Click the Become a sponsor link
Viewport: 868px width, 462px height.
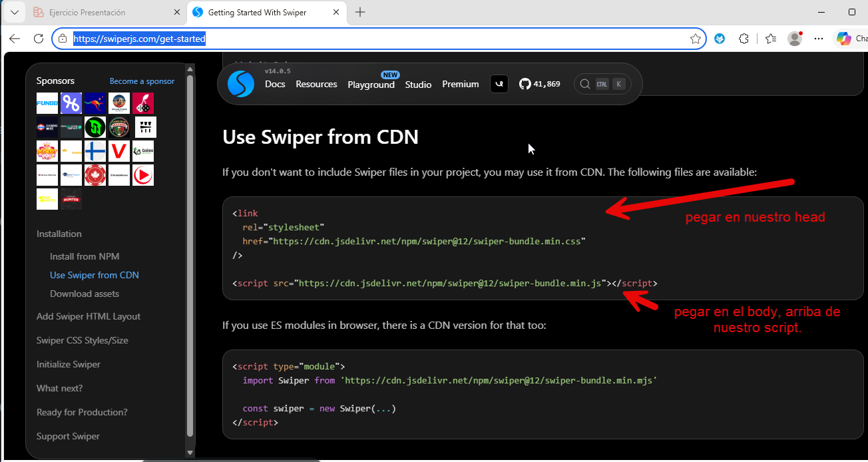pyautogui.click(x=142, y=81)
